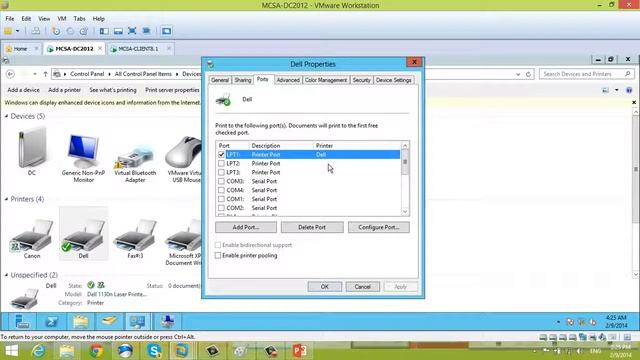Click the Add Port button

pyautogui.click(x=246, y=227)
